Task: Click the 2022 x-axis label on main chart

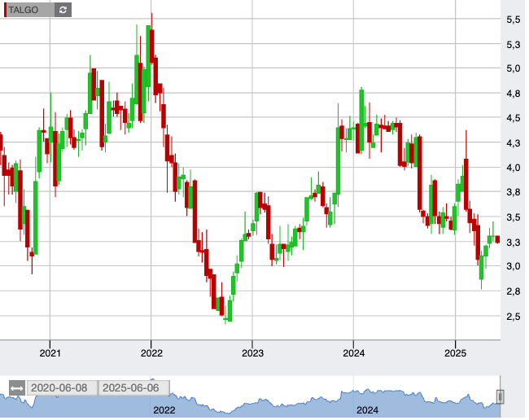Action: 151,353
